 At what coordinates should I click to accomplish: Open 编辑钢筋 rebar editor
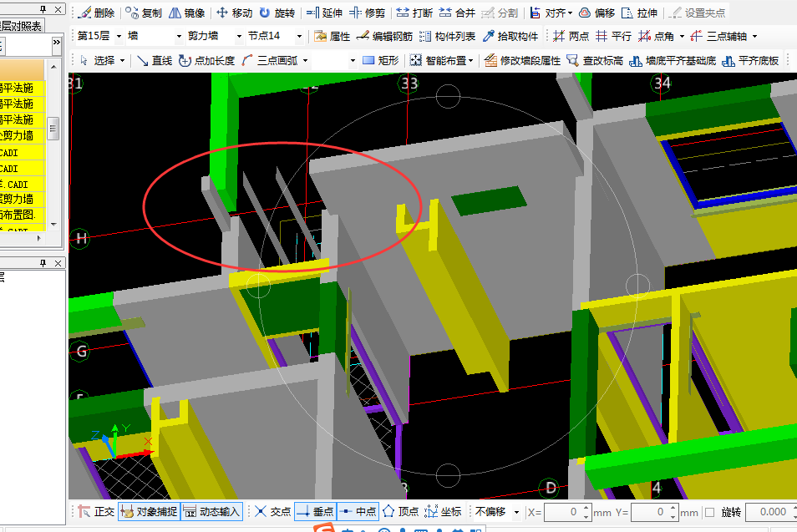click(x=385, y=36)
